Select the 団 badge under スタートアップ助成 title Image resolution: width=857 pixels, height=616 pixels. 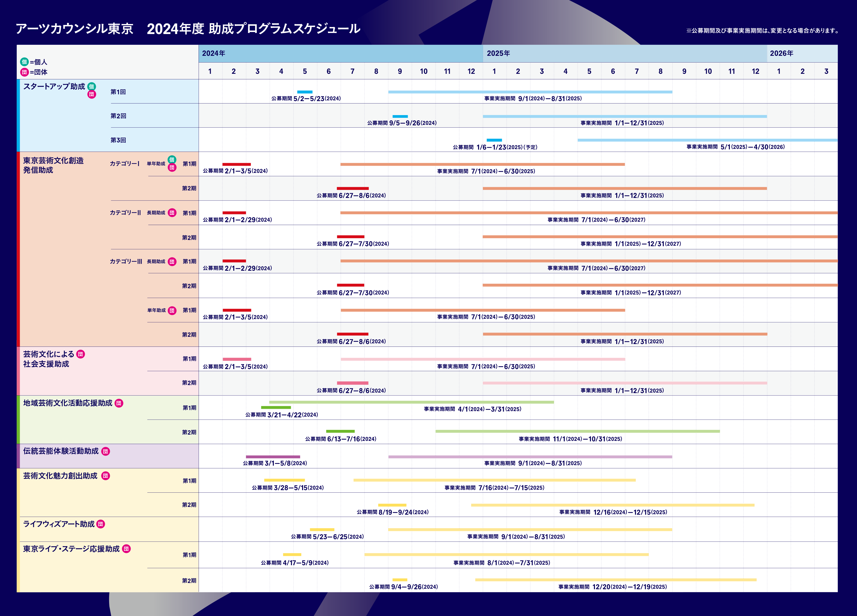tap(92, 94)
